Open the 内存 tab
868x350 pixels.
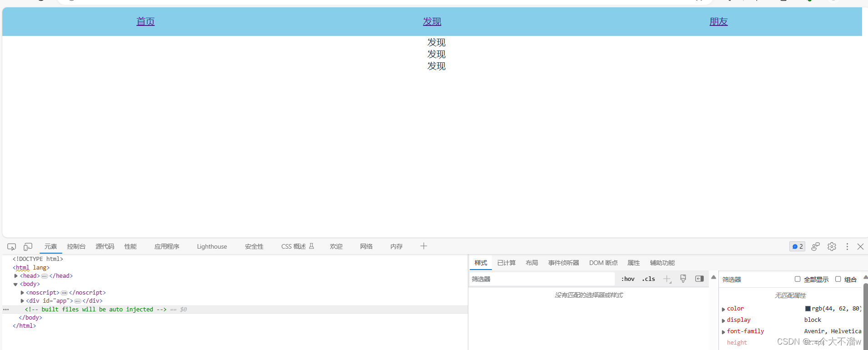tap(396, 246)
